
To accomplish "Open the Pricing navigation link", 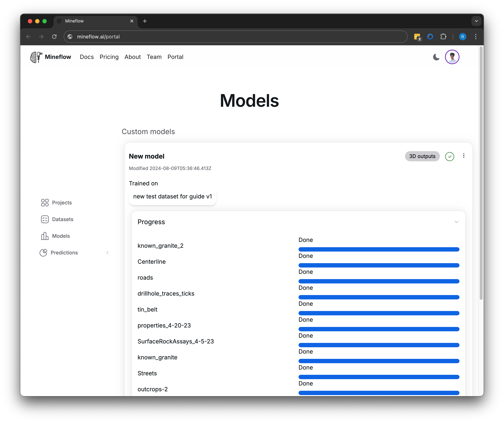I will click(x=109, y=57).
